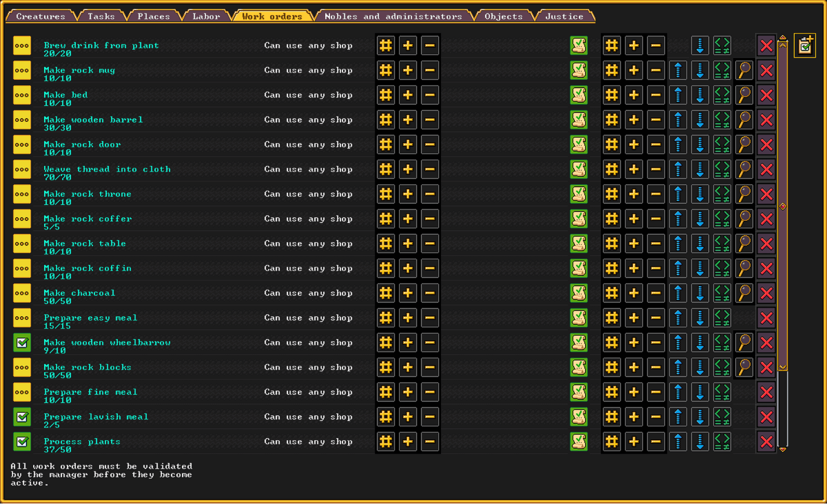Click right plus on Make wooden barrel row
Screen dimensions: 827x504
pyautogui.click(x=634, y=120)
